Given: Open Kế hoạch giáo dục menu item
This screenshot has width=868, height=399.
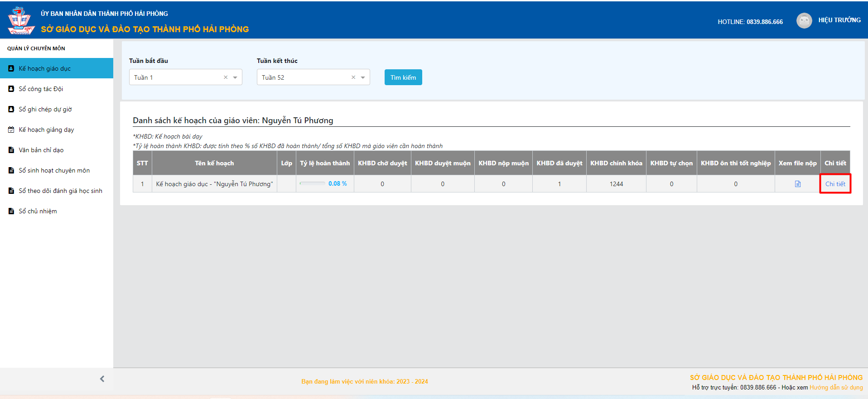Looking at the screenshot, I should (x=44, y=68).
